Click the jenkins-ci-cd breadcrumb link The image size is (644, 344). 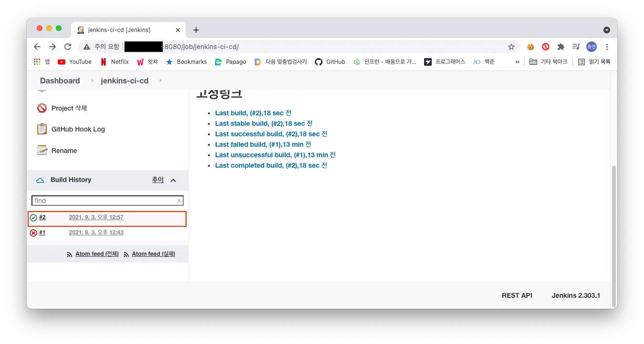click(125, 81)
